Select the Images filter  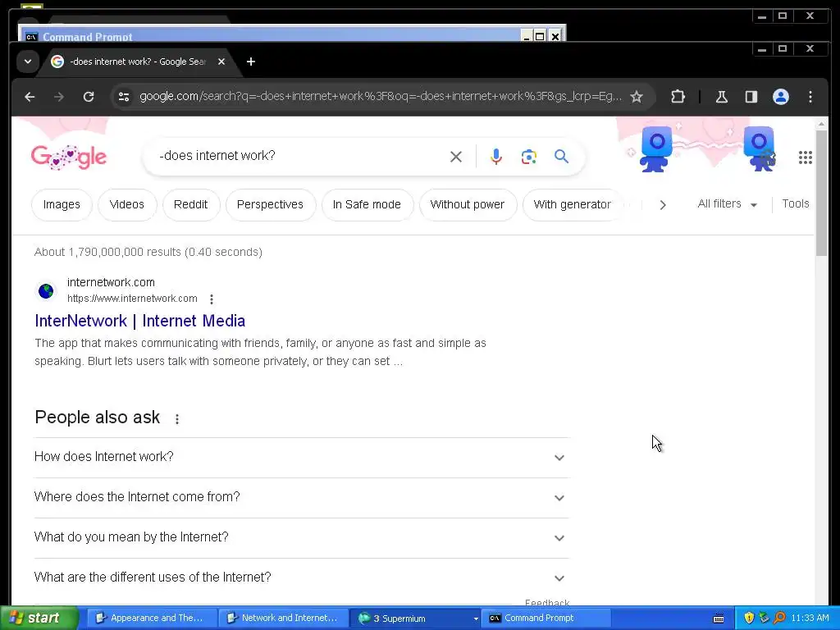pyautogui.click(x=62, y=204)
